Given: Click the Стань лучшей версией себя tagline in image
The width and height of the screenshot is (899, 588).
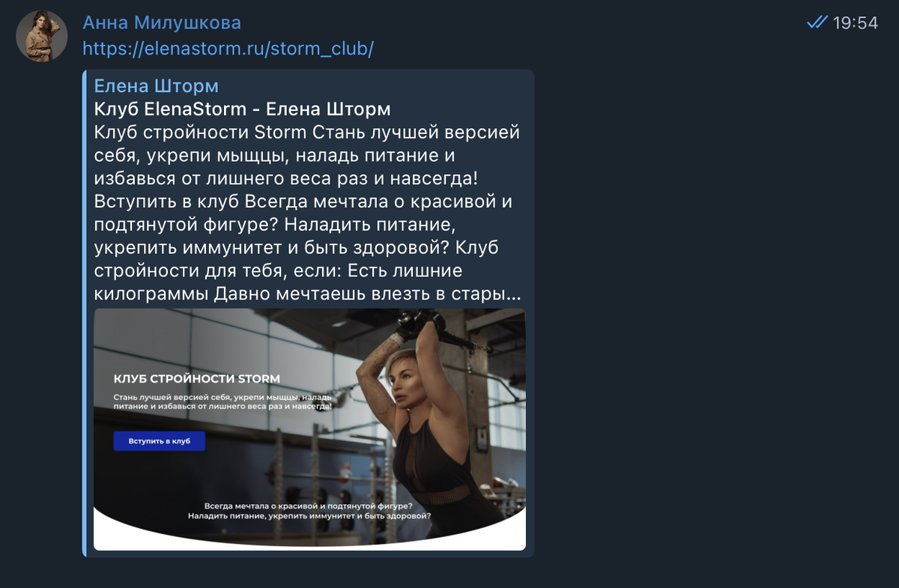Looking at the screenshot, I should point(222,400).
